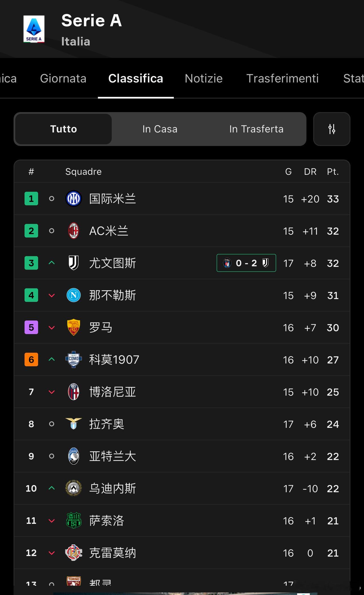Click the Roma club crest
364x595 pixels.
[73, 328]
